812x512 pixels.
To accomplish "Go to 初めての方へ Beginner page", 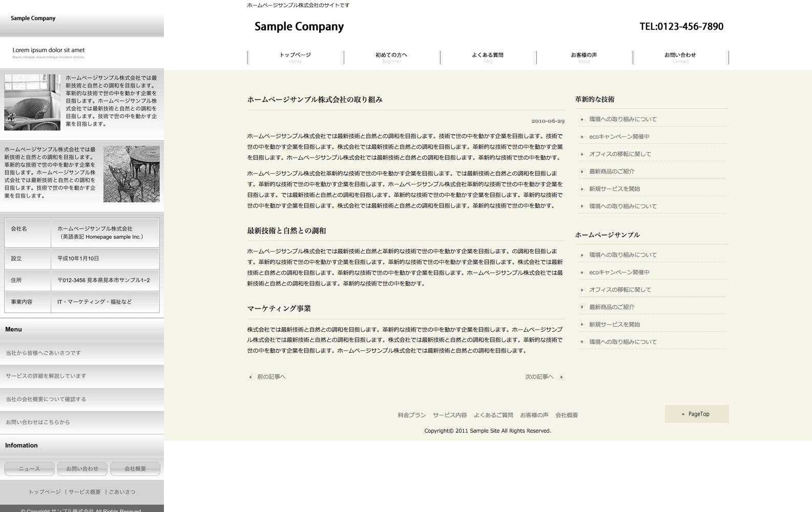I will pos(391,57).
